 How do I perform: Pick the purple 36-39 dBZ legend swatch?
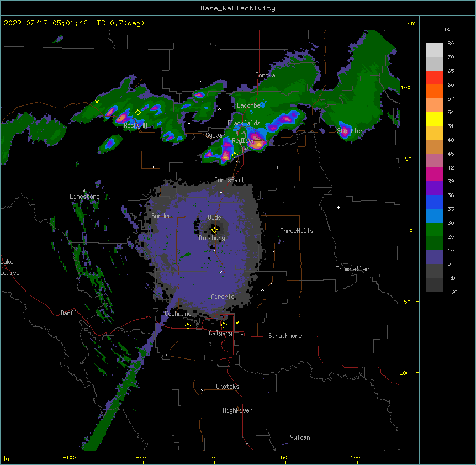[x=434, y=188]
